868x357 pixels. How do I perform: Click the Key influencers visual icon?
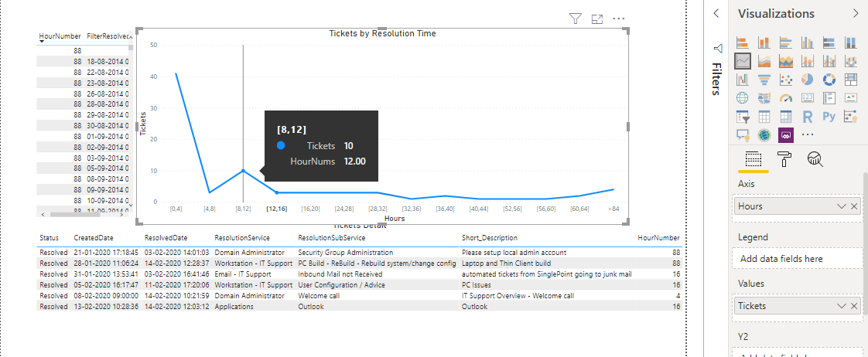click(x=850, y=117)
